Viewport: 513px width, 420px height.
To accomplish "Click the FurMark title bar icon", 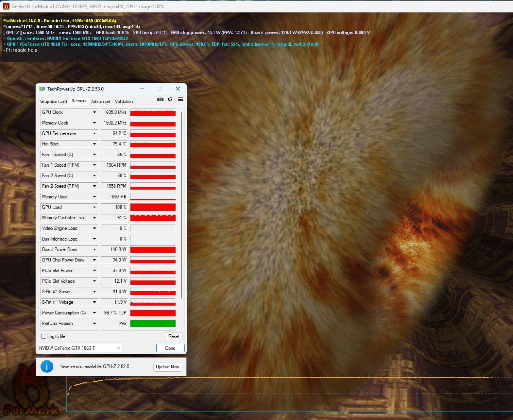I will coord(6,6).
